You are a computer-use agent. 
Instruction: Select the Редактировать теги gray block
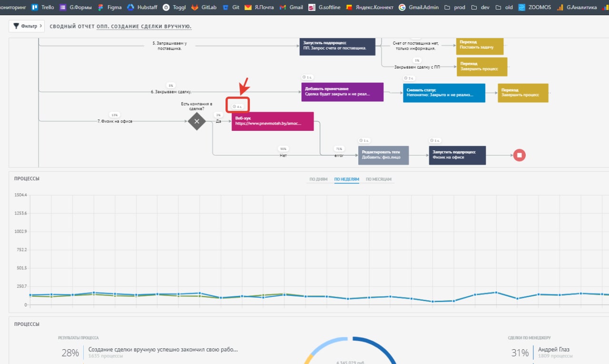(383, 155)
